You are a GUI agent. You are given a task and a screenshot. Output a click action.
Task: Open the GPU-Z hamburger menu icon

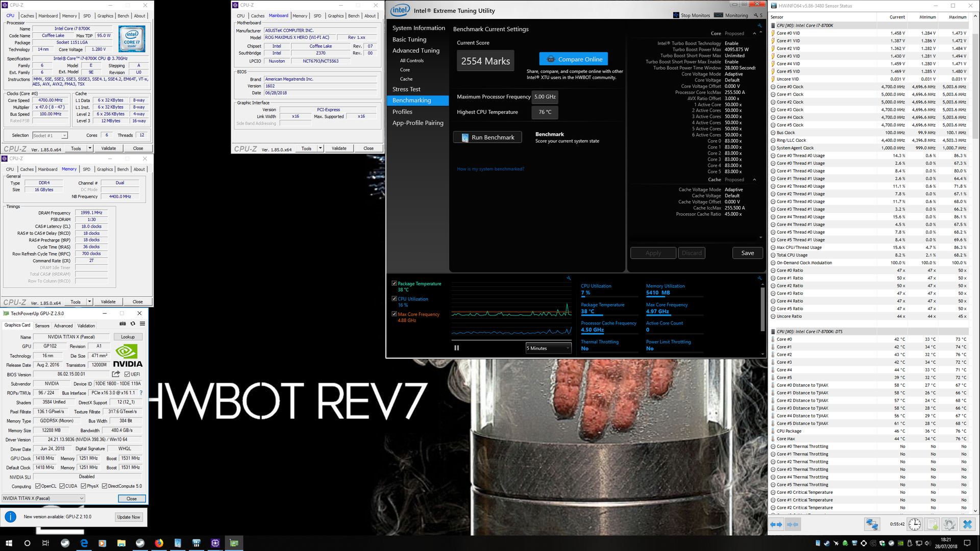click(x=142, y=323)
